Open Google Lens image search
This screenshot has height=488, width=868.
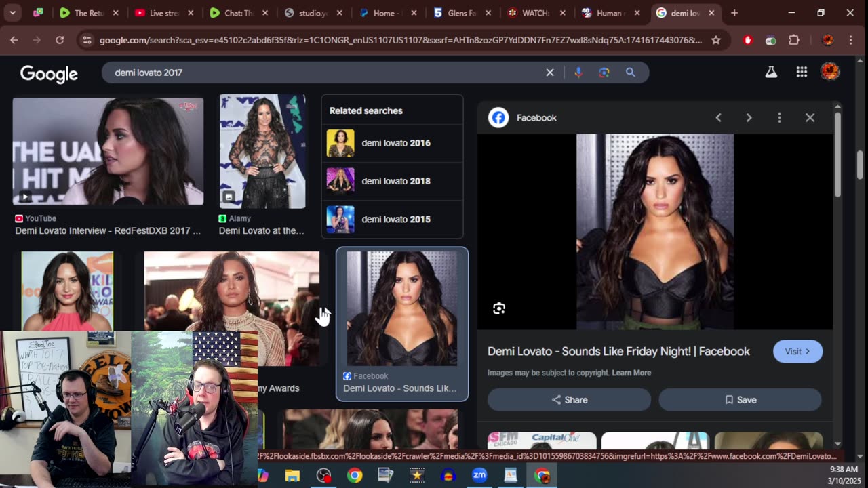604,73
